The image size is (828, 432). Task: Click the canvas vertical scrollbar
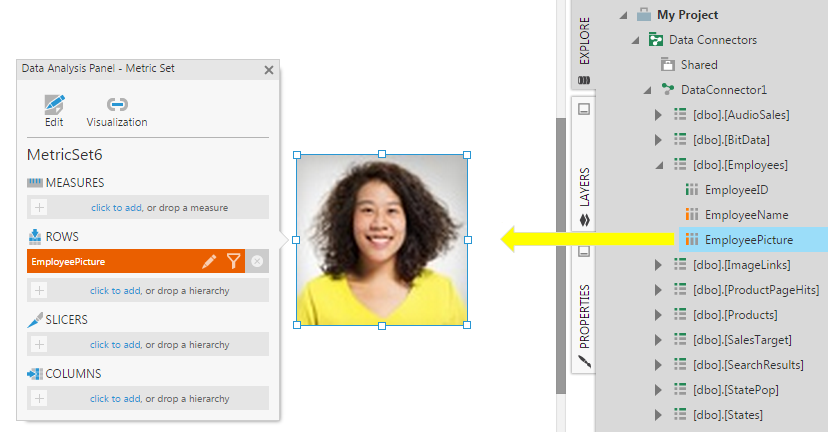click(x=561, y=256)
